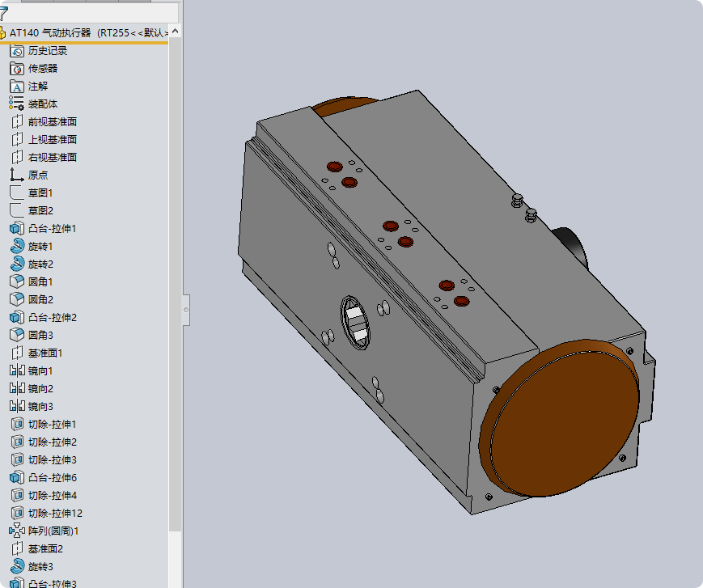Click the 镜向1 mirror feature icon
The image size is (703, 588).
tap(17, 370)
